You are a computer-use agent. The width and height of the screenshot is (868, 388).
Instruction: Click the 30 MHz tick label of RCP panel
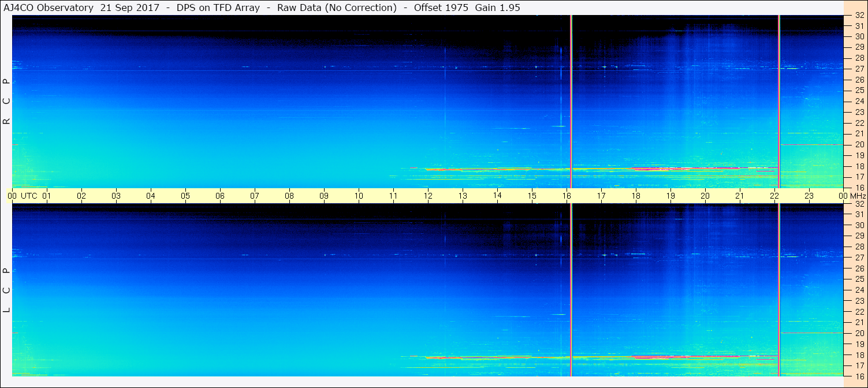tap(859, 36)
